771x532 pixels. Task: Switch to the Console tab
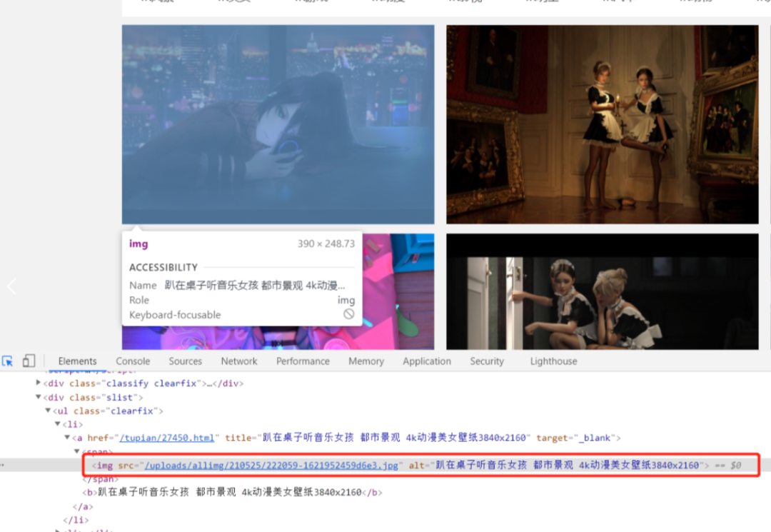pos(133,361)
